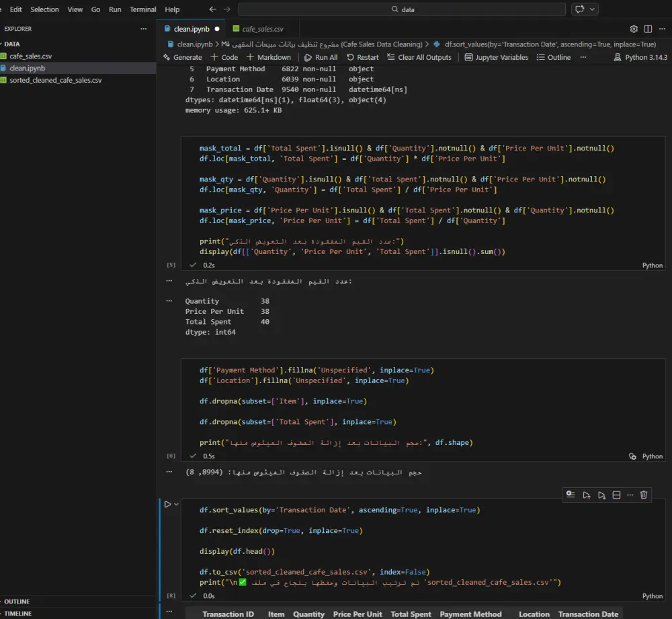Viewport: 672px width, 619px height.
Task: Click the Generate button in notebook toolbar
Action: [183, 57]
